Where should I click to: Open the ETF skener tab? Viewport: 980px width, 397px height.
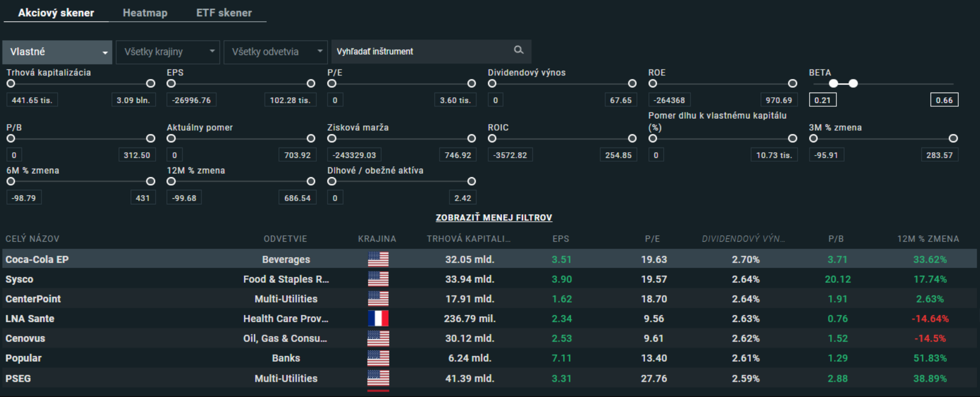[x=224, y=13]
